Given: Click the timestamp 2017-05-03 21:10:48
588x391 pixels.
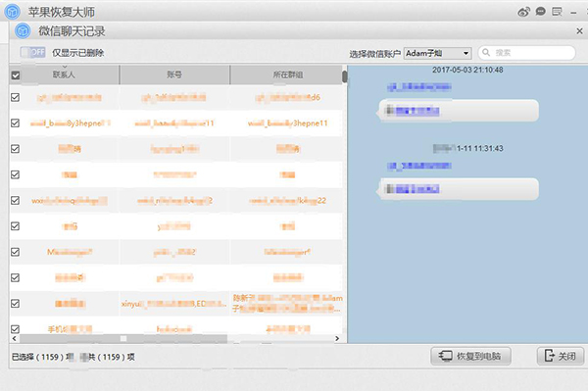Looking at the screenshot, I should click(x=467, y=70).
